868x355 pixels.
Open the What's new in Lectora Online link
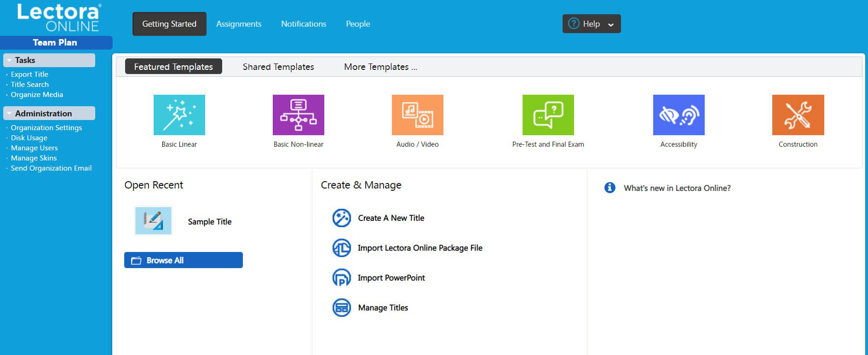tap(677, 188)
